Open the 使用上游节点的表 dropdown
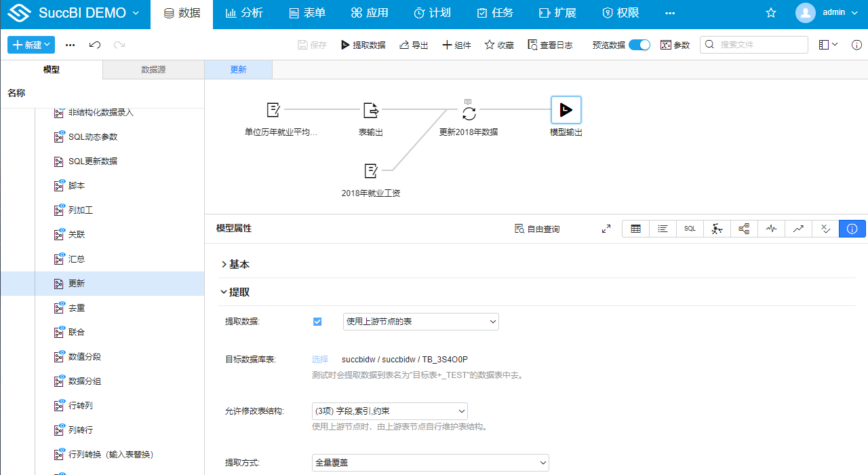Viewport: 868px width, 475px height. click(x=420, y=322)
